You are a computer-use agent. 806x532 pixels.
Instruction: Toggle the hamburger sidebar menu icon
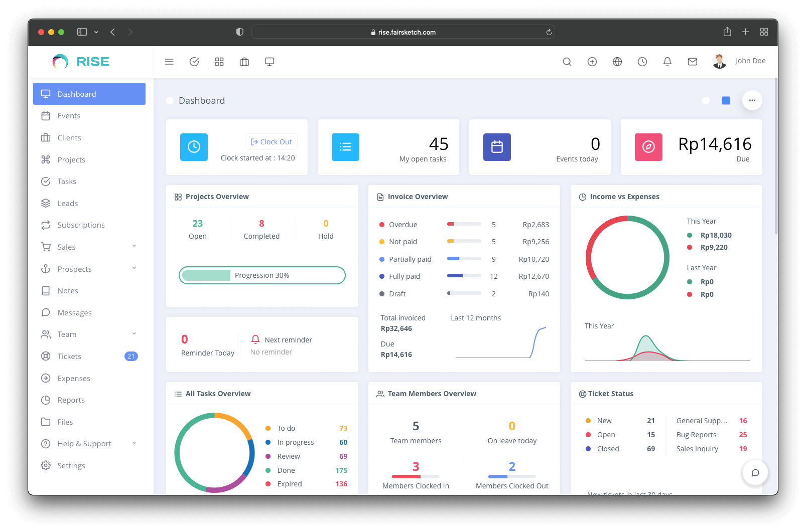(169, 62)
